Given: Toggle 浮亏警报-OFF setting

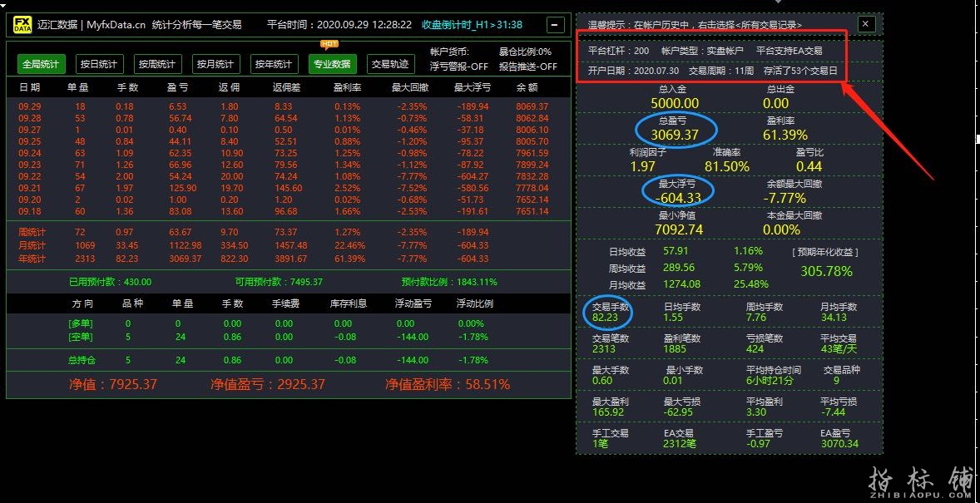Looking at the screenshot, I should 459,67.
